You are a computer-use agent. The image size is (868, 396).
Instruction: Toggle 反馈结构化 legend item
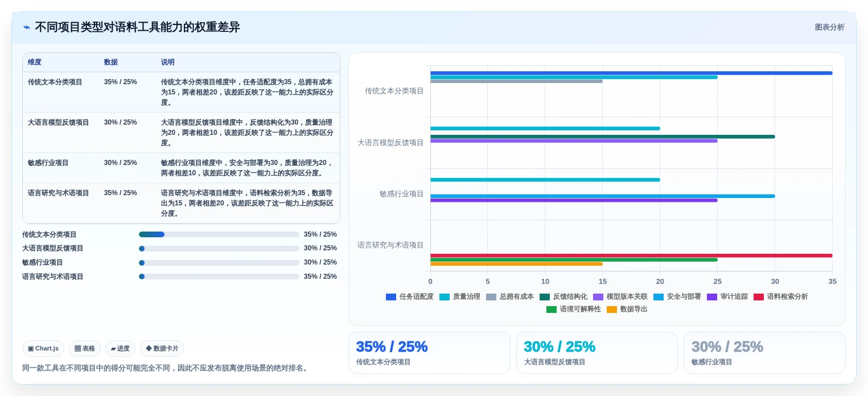click(x=563, y=296)
